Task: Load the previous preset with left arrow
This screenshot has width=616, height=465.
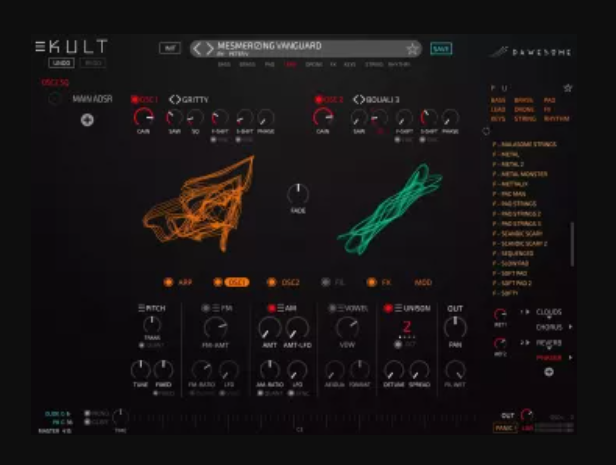Action: 197,49
